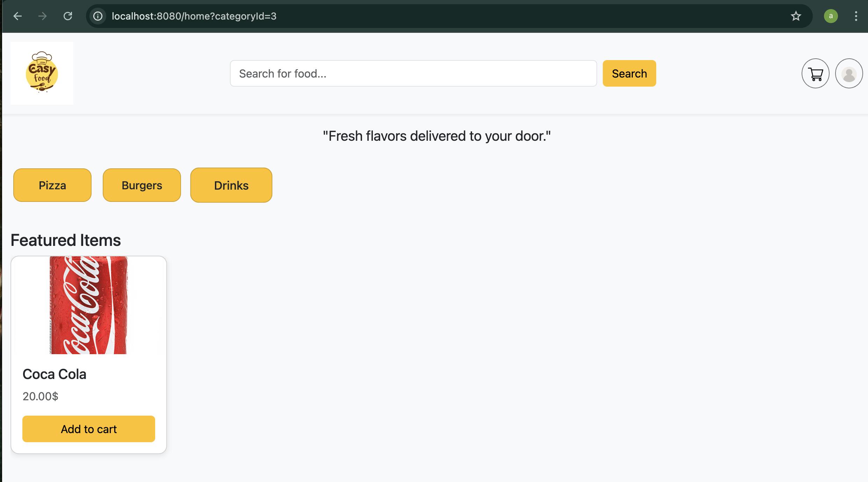The height and width of the screenshot is (482, 868).
Task: Open the Chrome profile avatar
Action: coord(831,16)
